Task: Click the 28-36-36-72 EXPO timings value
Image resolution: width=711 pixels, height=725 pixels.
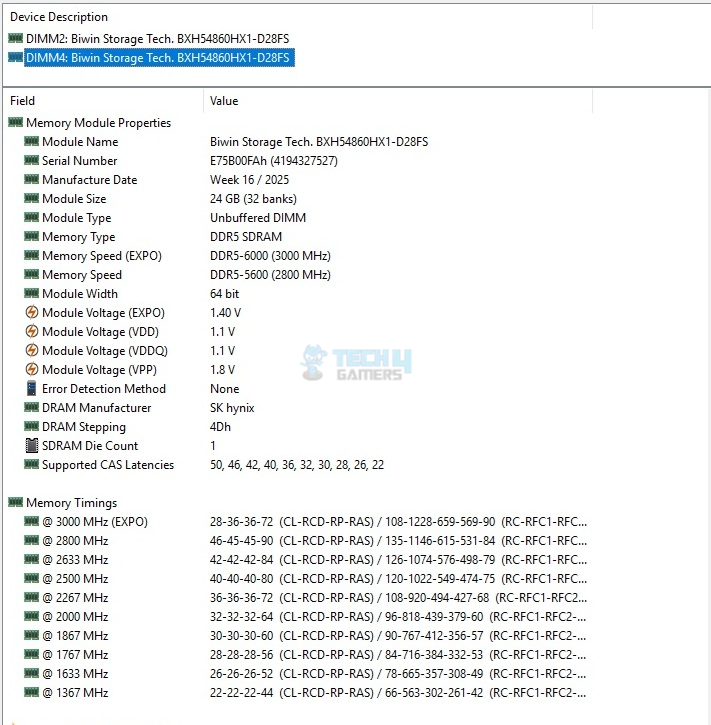Action: [398, 522]
